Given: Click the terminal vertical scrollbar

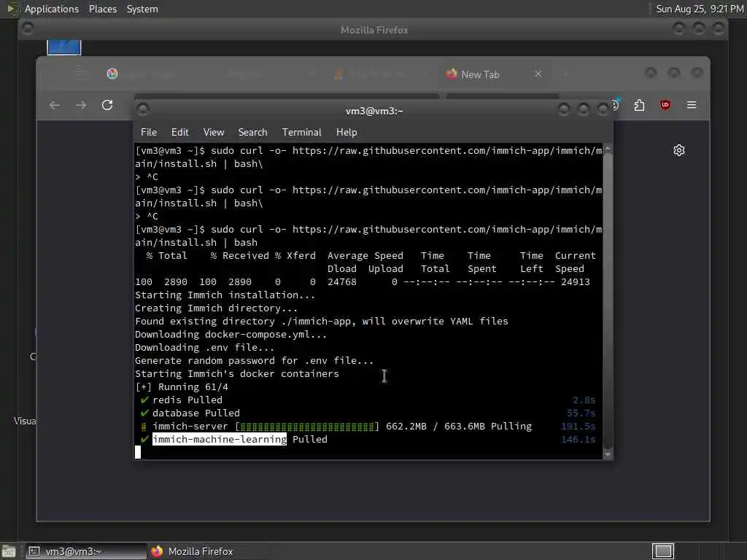Looking at the screenshot, I should pos(608,301).
